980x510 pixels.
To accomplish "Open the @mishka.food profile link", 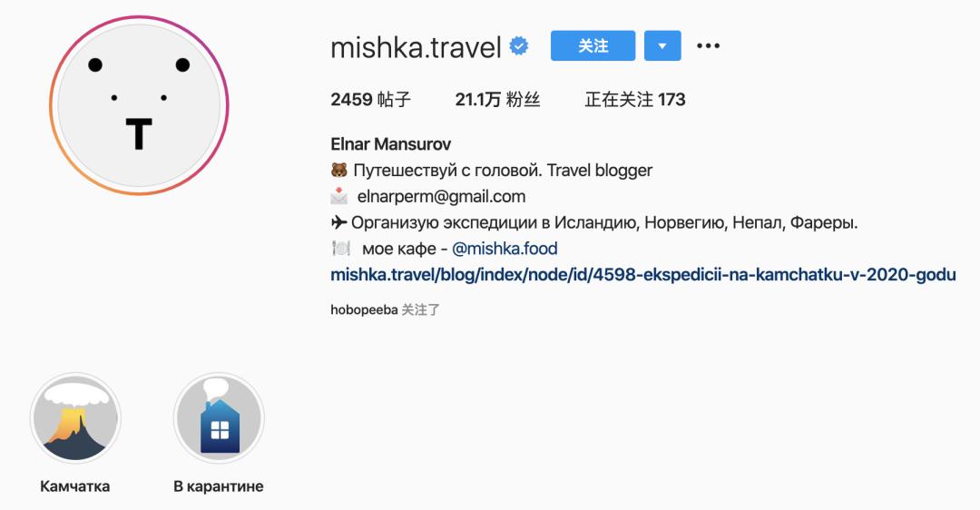I will pyautogui.click(x=505, y=248).
